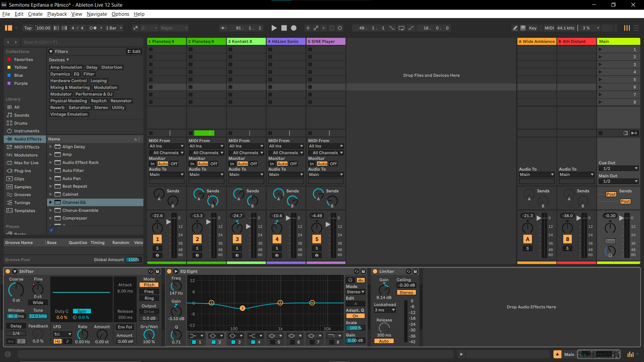Select Ring mode in Shifter
Viewport: 644px width, 362px height.
coord(149,298)
